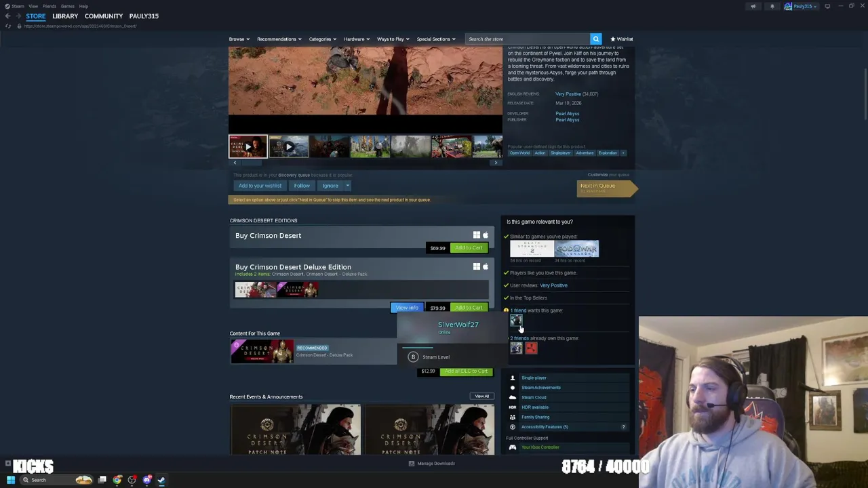This screenshot has width=868, height=488.
Task: Open the Pearl Abyss developer link
Action: coord(567,114)
